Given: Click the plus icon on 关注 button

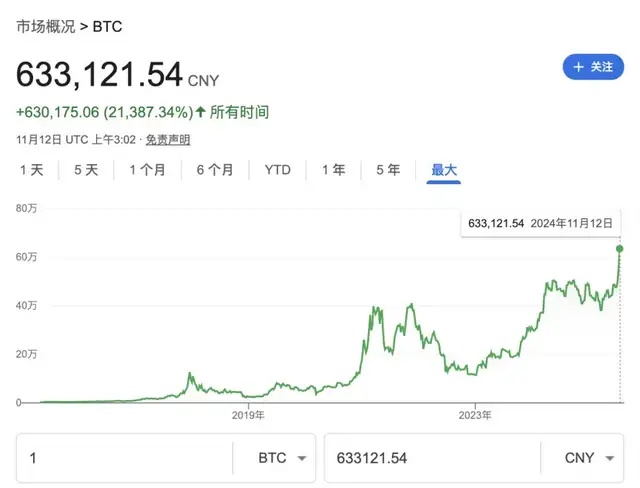Looking at the screenshot, I should (x=578, y=67).
